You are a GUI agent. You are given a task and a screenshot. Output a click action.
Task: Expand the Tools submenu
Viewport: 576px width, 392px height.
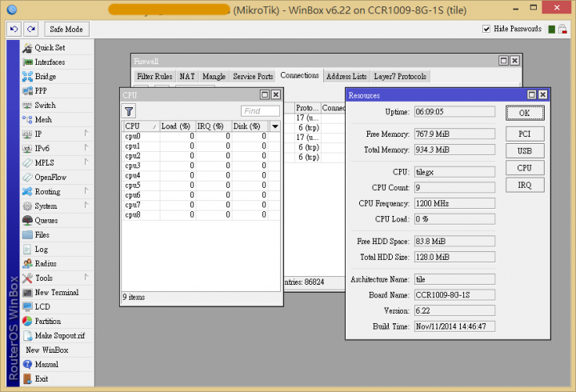pos(86,277)
